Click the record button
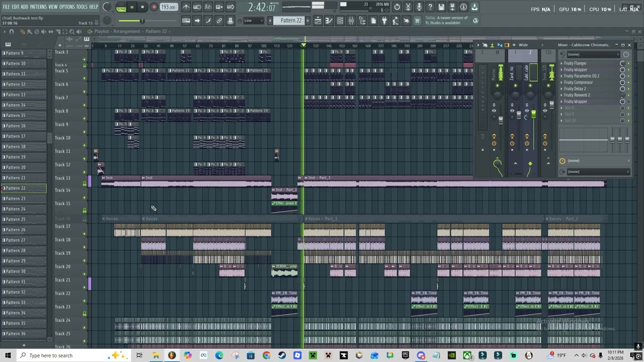Screen dimensions: 644x362 point(154,8)
